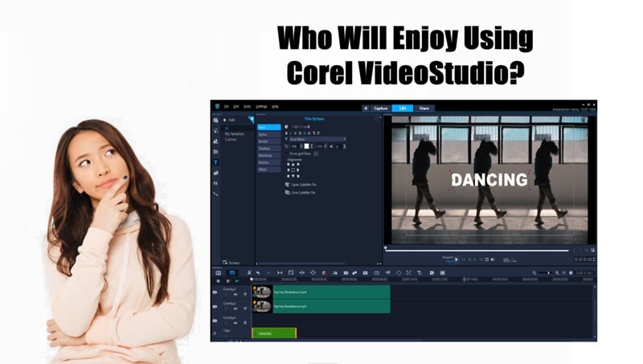
Task: Select the Effect tab in title options
Action: (268, 170)
